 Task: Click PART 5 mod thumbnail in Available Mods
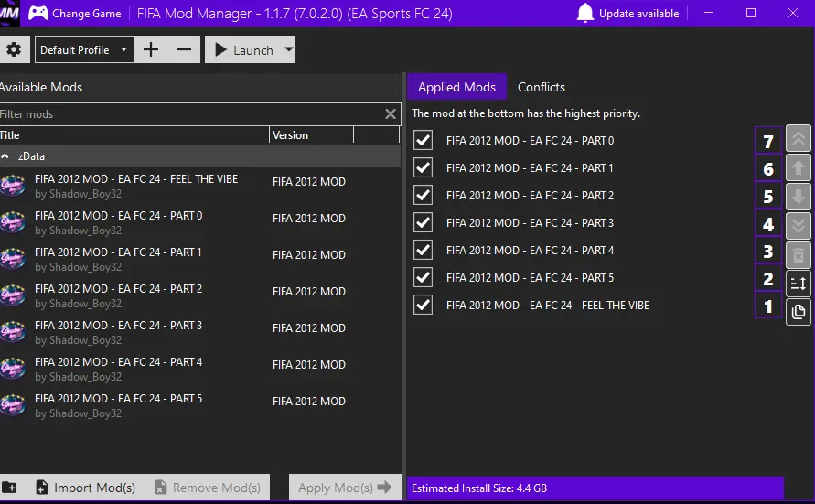tap(13, 405)
